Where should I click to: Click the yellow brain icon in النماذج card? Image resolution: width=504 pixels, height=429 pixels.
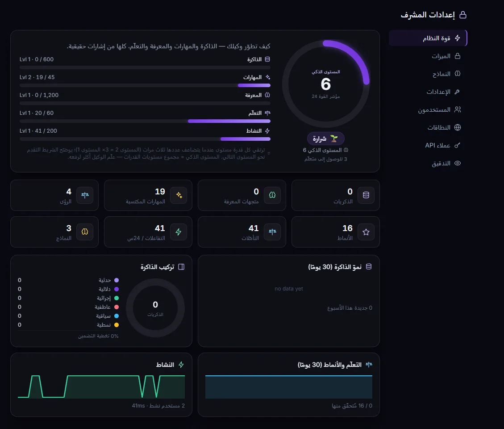tap(85, 232)
